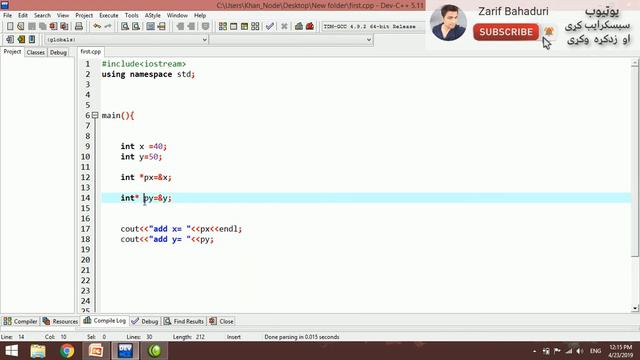640x360 pixels.
Task: Open the File menu
Action: (8, 16)
